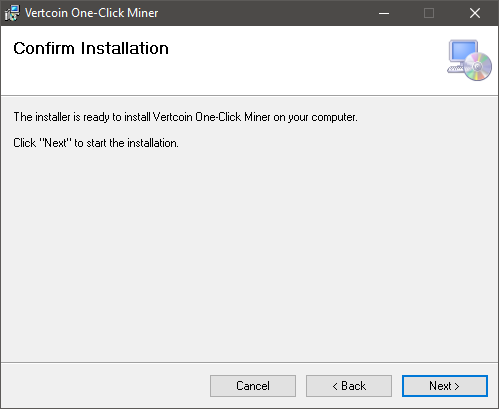The image size is (499, 409).
Task: Click the Vertcoin One-Click Miner title text
Action: pos(92,13)
